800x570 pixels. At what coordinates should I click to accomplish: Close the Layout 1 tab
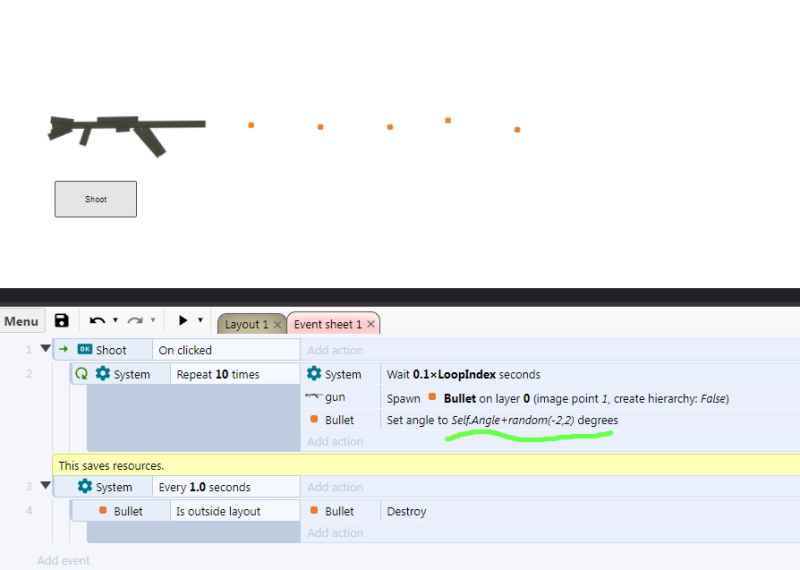(277, 325)
